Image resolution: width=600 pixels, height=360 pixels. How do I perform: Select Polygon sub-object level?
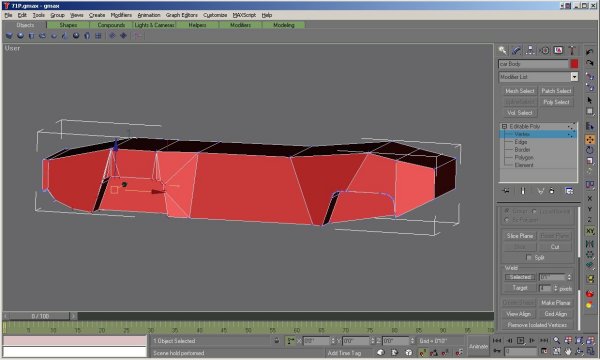(x=524, y=158)
